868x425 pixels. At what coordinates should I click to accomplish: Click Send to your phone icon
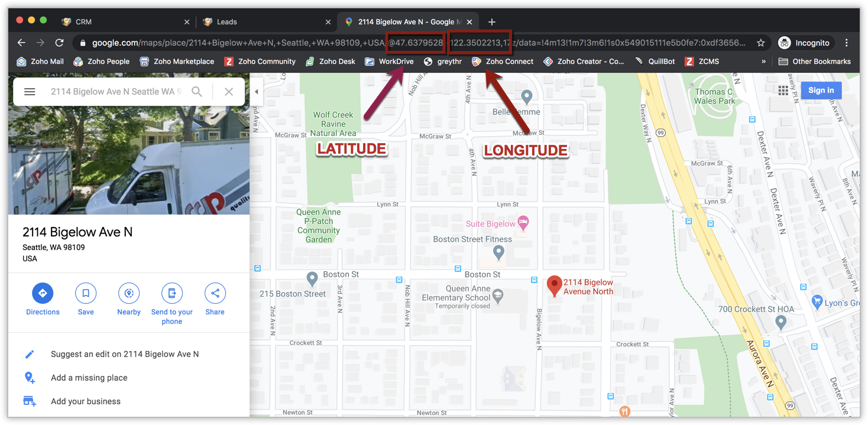pyautogui.click(x=172, y=293)
